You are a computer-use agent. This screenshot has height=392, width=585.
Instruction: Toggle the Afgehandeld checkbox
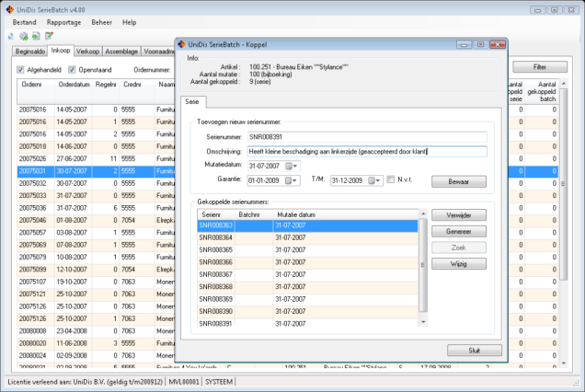20,70
